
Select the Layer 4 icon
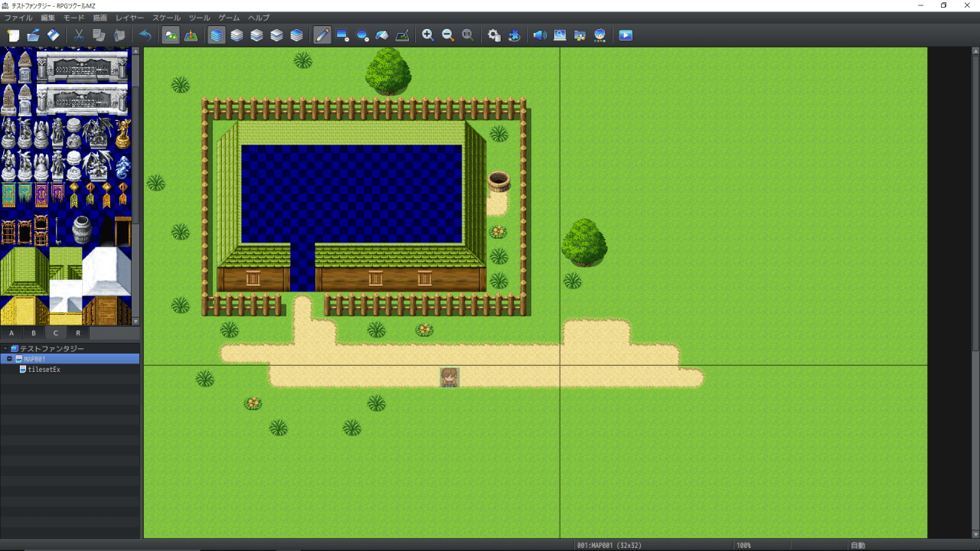tap(296, 35)
